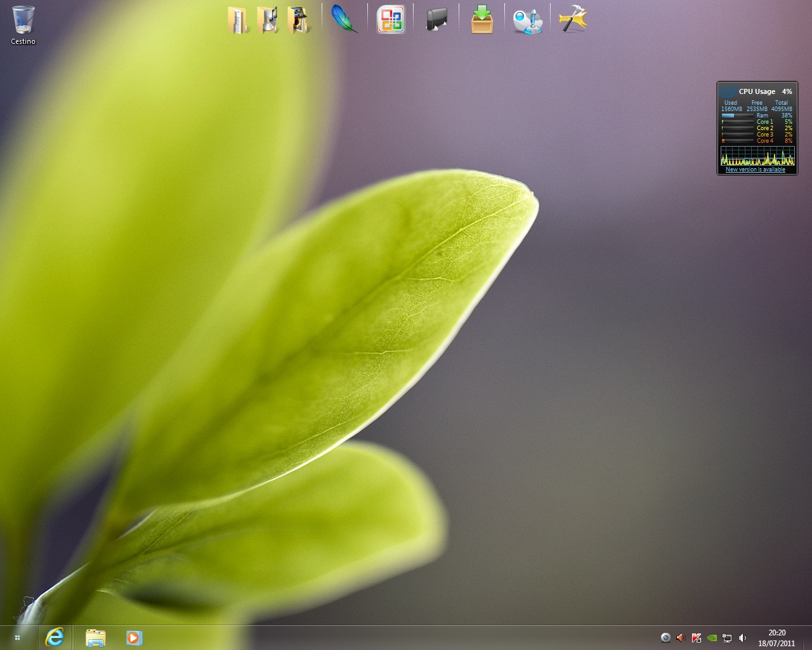812x650 pixels.
Task: Open the music folder in dock
Action: tap(268, 20)
